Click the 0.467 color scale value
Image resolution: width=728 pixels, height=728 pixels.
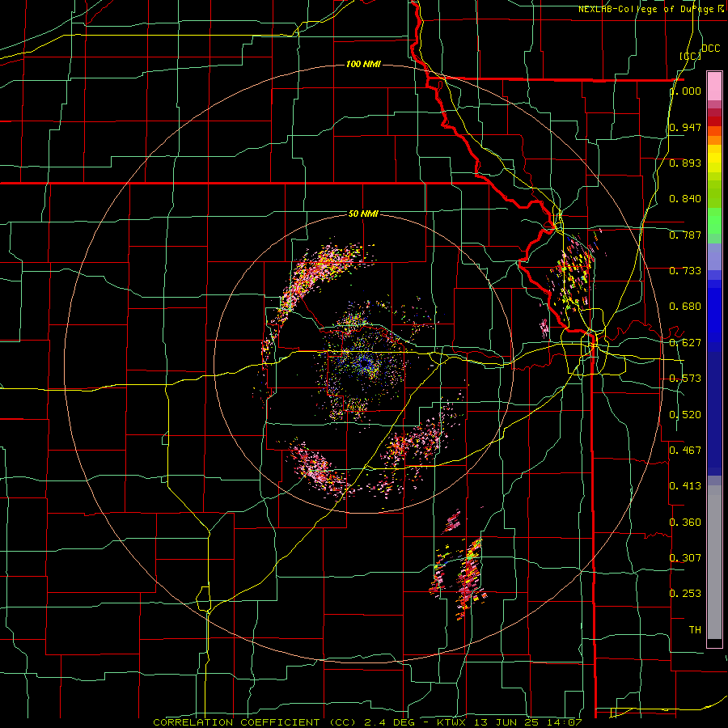685,450
